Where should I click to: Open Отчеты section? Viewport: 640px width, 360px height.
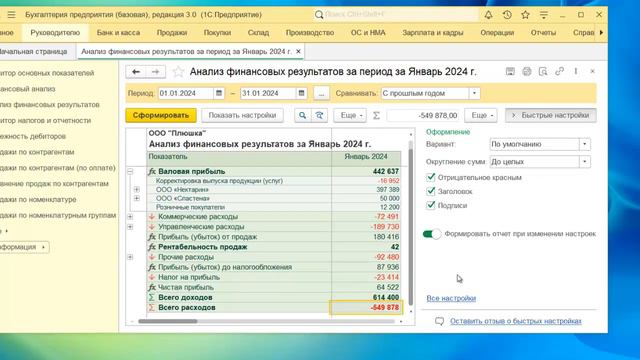[x=543, y=33]
